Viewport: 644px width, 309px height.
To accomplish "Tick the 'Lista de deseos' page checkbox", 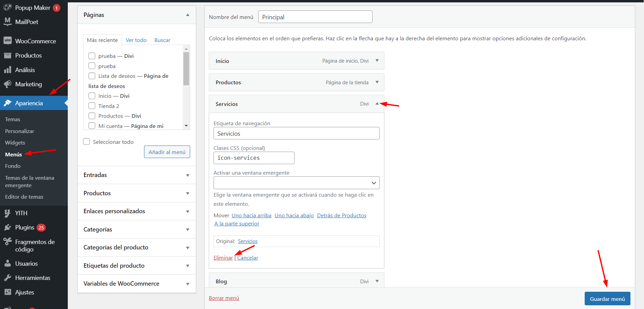I will [92, 76].
